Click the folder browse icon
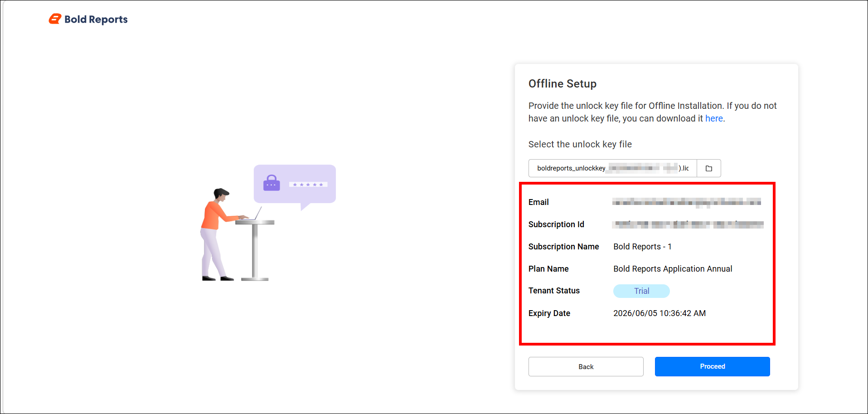 [x=708, y=168]
